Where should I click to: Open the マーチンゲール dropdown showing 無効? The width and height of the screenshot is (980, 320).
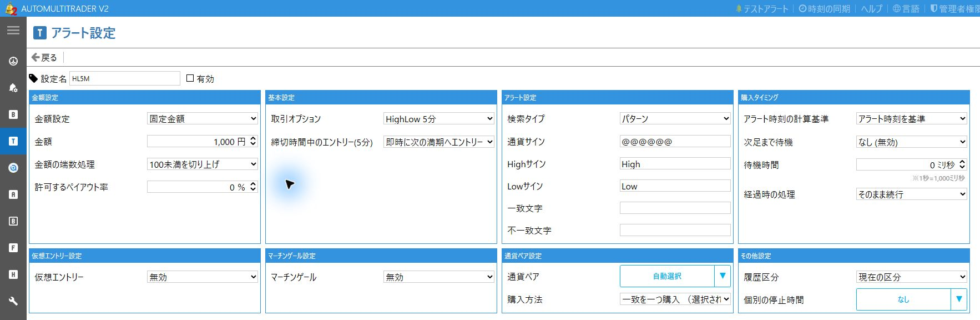click(439, 277)
